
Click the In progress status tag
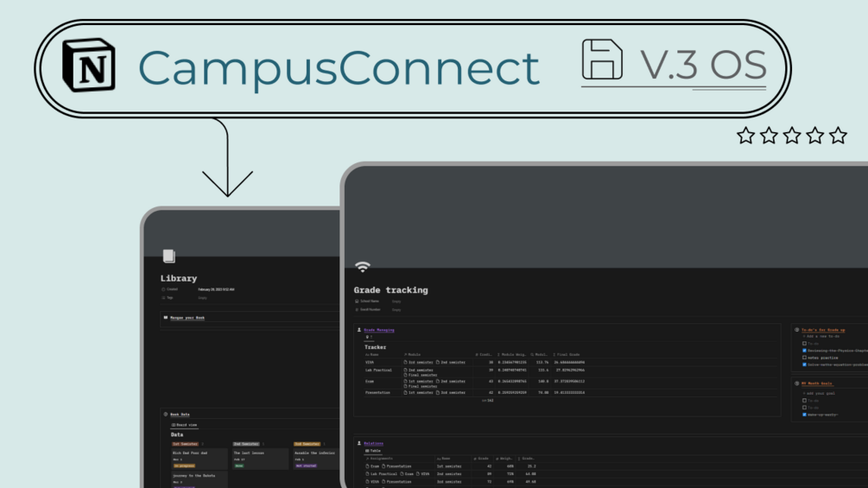pos(184,466)
